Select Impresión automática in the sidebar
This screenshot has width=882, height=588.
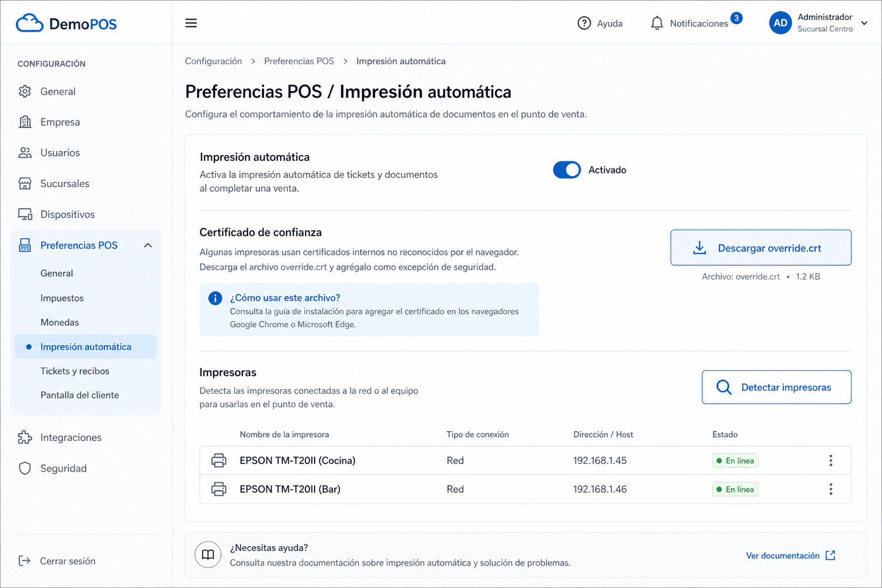pyautogui.click(x=86, y=347)
